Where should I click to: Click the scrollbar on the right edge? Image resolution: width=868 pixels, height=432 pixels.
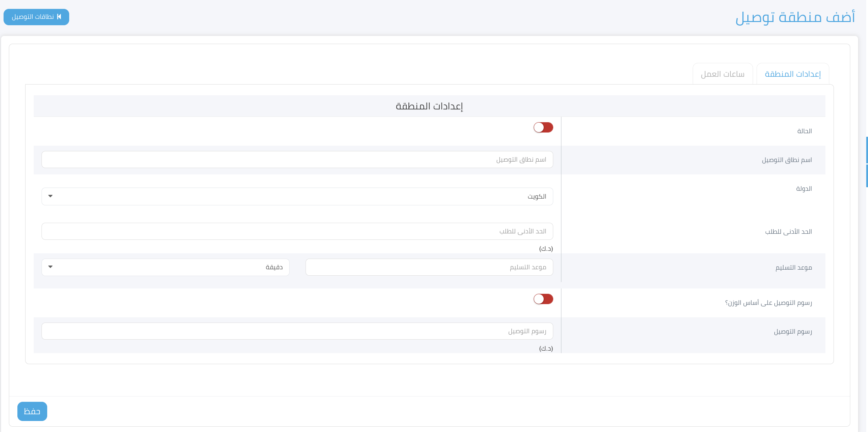[866, 160]
